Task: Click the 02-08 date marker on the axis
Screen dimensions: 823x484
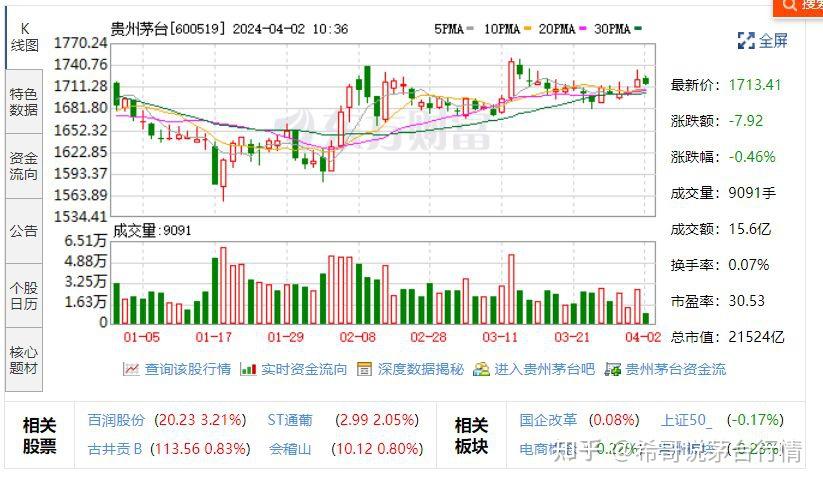Action: [357, 337]
